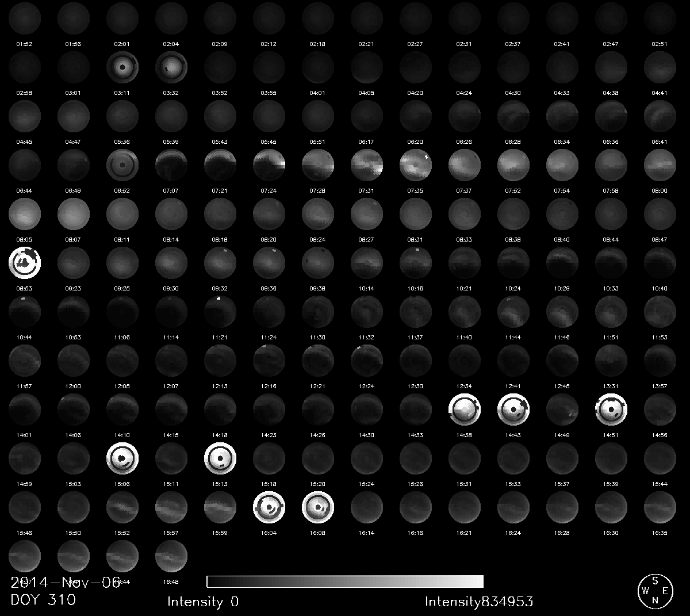Select the 06:52 dark-ringed thumbnail
This screenshot has width=690, height=616.
pos(122,165)
